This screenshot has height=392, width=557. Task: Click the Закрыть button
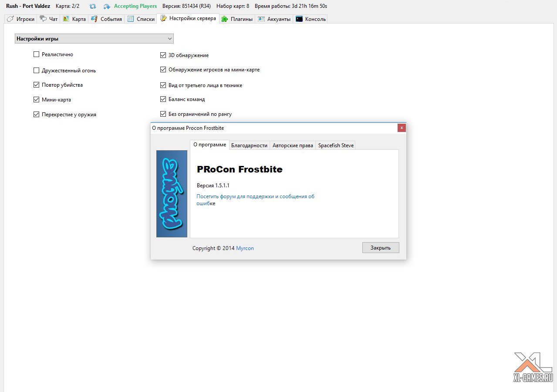[x=381, y=247]
